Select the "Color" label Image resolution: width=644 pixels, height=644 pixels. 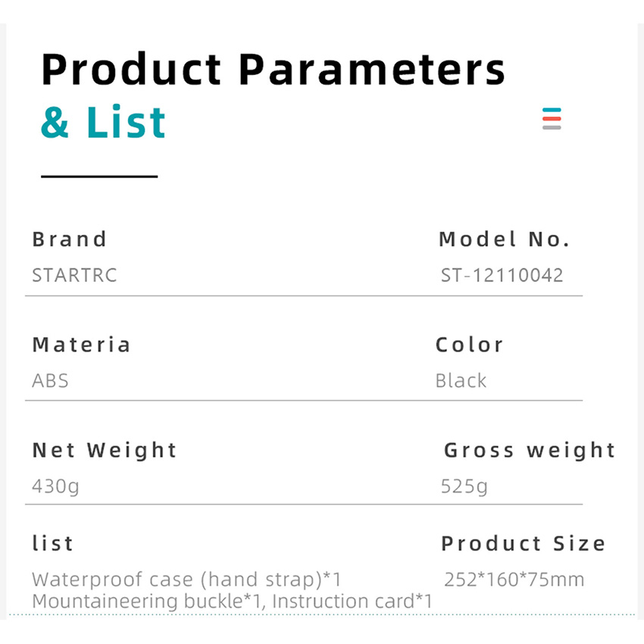[469, 345]
